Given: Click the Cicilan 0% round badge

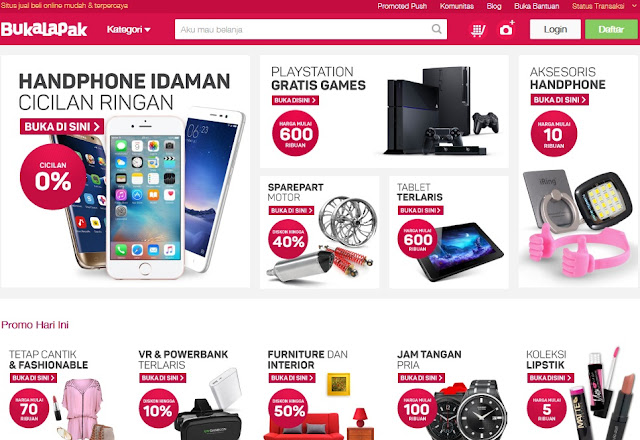Looking at the screenshot, I should (x=53, y=177).
